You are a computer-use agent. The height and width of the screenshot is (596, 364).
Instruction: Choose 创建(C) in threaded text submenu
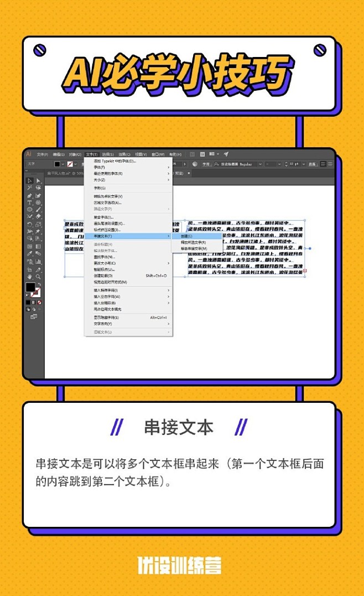click(x=196, y=236)
